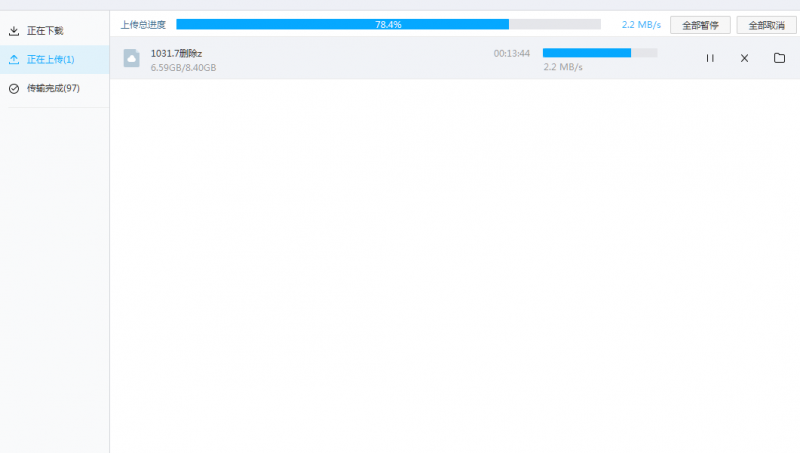Click the 6.59GB/8.40GB size text
Screen dimensions: 800x453
183,68
